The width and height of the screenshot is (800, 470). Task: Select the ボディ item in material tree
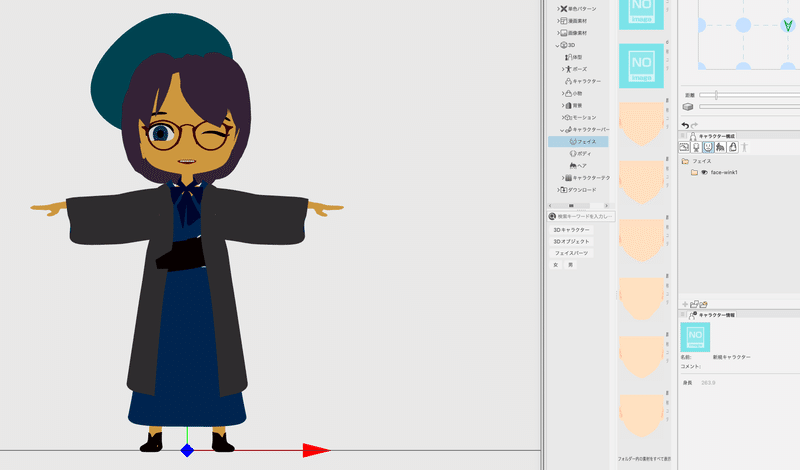coord(580,154)
